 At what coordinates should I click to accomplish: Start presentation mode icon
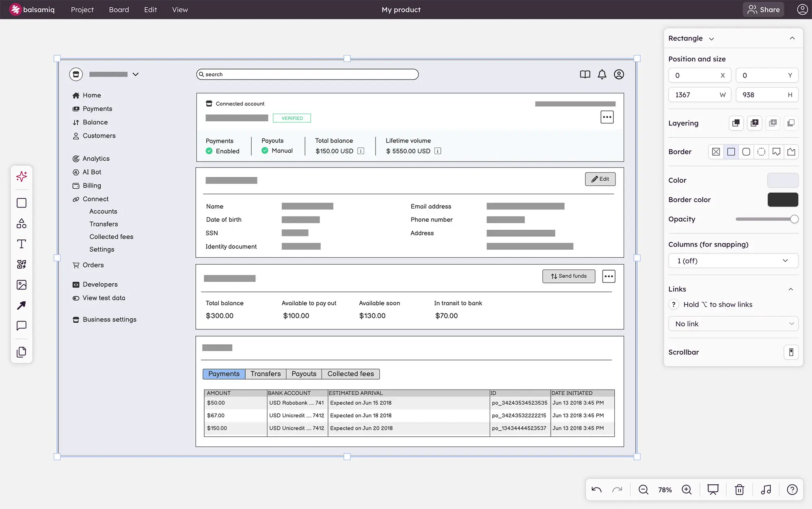pos(713,490)
